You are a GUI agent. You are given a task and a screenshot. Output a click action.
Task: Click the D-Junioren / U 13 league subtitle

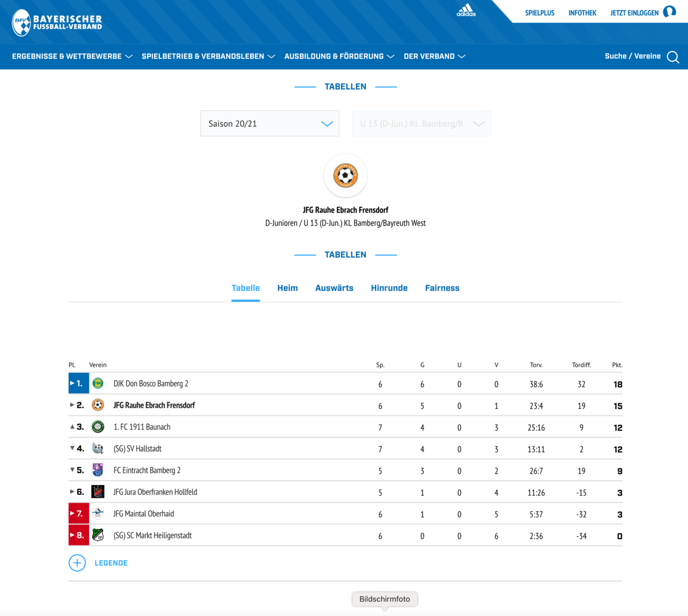point(346,223)
